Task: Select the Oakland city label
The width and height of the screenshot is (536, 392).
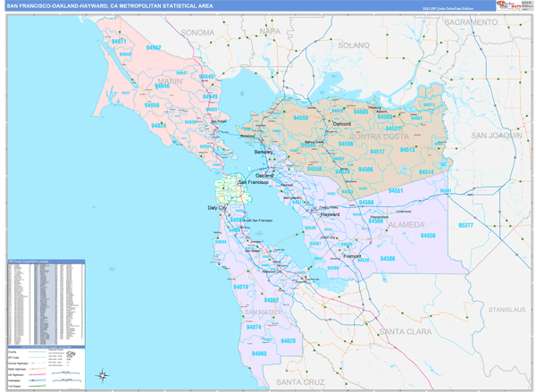Action: pos(265,176)
